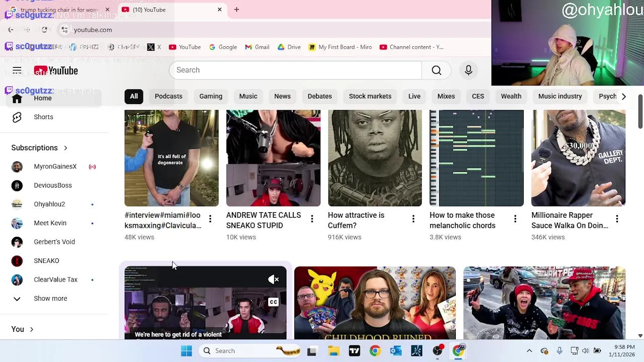Go back in browser history
644x362 pixels.
[11, 30]
